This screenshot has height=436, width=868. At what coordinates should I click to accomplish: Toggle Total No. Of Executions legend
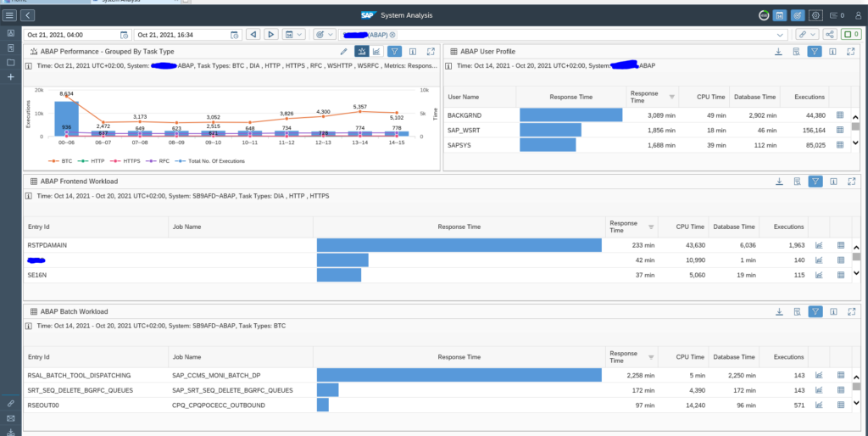click(x=210, y=161)
